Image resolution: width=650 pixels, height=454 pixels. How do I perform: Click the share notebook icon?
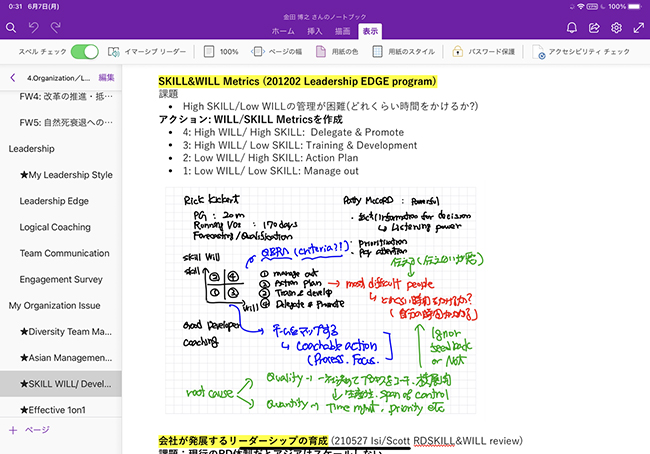(595, 27)
